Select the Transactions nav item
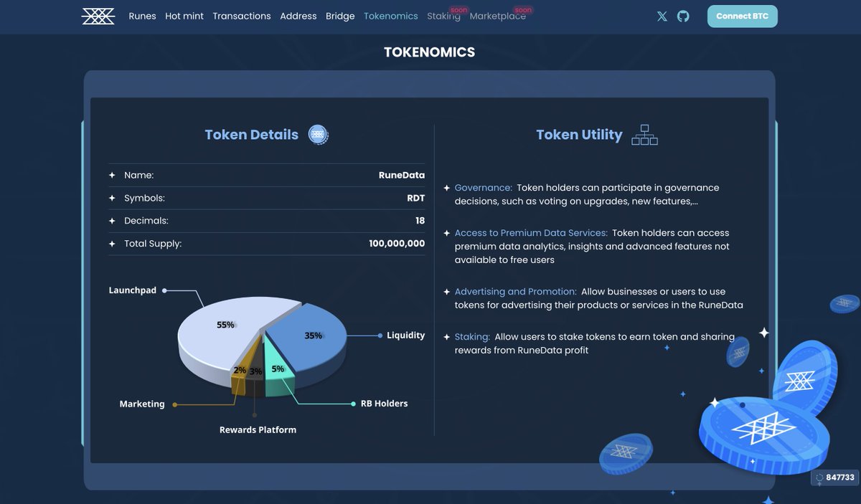Screen dimensions: 861x504 (x=241, y=16)
